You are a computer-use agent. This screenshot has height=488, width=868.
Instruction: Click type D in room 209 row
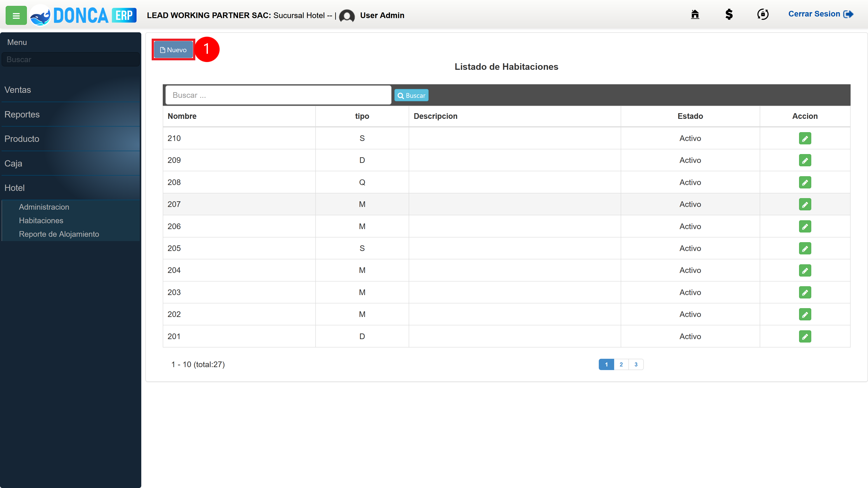pyautogui.click(x=362, y=160)
